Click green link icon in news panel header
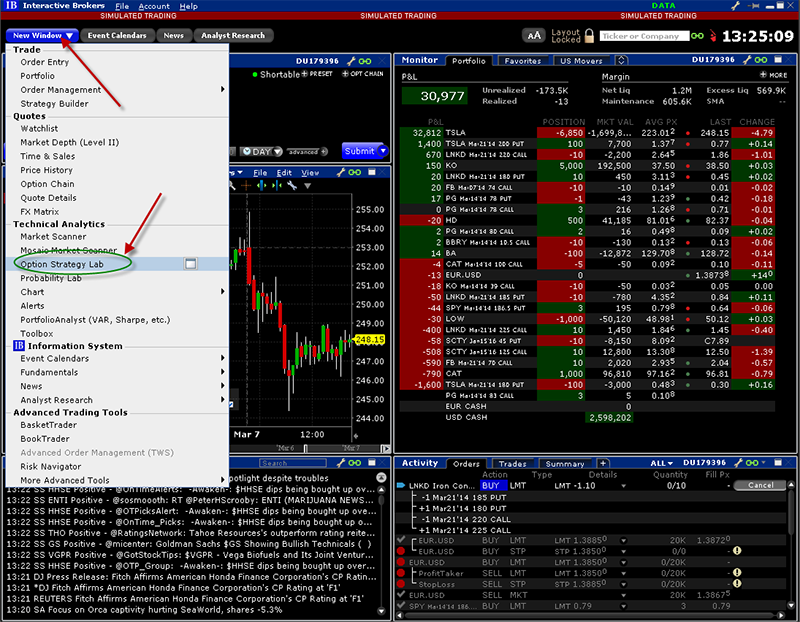 [x=355, y=463]
